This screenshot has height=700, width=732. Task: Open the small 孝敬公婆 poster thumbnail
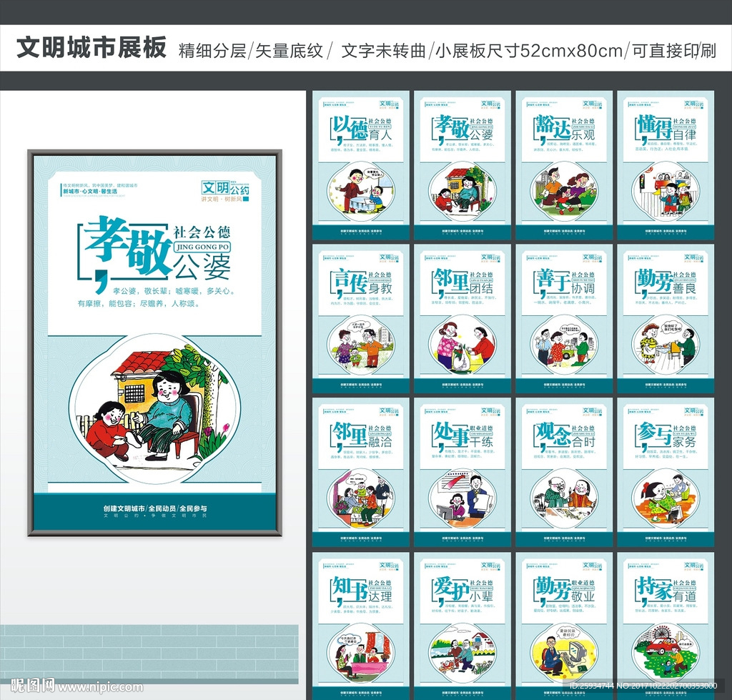click(x=463, y=165)
